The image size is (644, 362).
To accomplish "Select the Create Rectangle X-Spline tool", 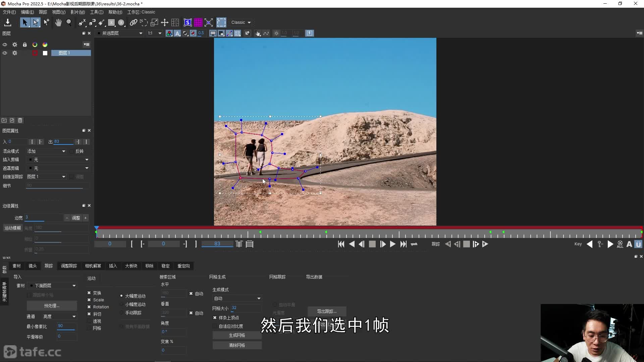I will pos(111,22).
